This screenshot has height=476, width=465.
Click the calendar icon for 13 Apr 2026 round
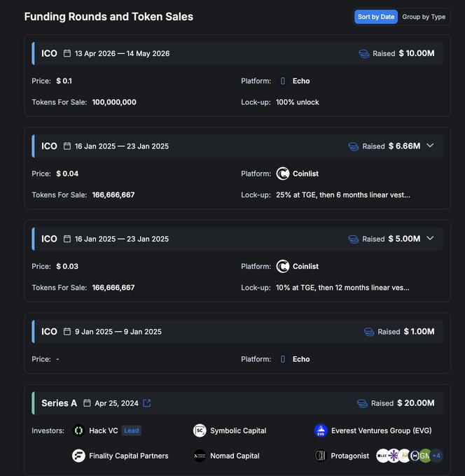pos(67,53)
